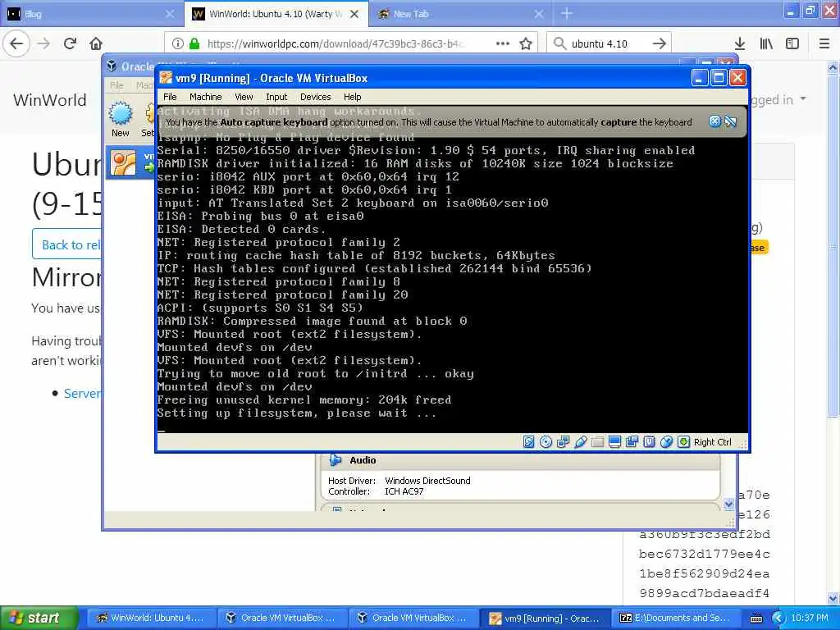Click the keyboard capture arrow icon by Right Ctrl
Viewport: 840px width, 630px height.
(x=683, y=442)
